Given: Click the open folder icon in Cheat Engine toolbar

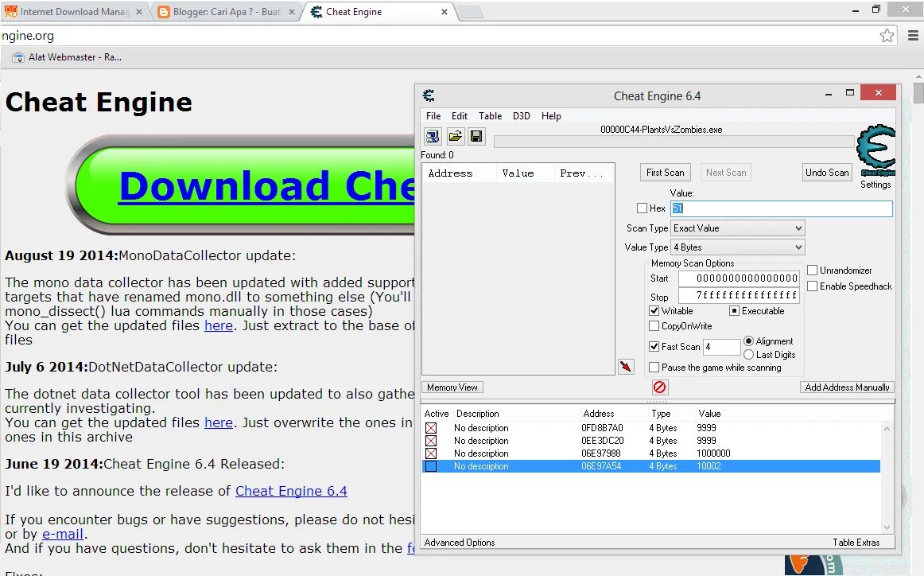Looking at the screenshot, I should point(455,137).
